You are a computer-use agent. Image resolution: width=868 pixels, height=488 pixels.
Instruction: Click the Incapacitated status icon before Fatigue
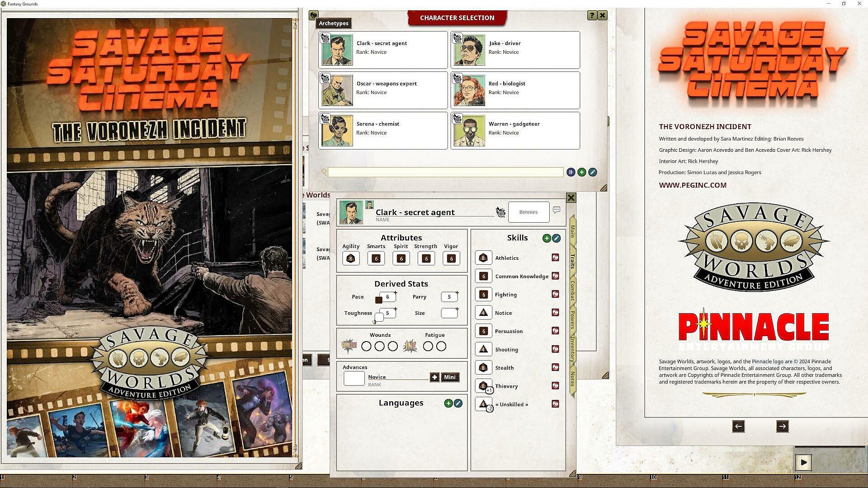point(410,346)
